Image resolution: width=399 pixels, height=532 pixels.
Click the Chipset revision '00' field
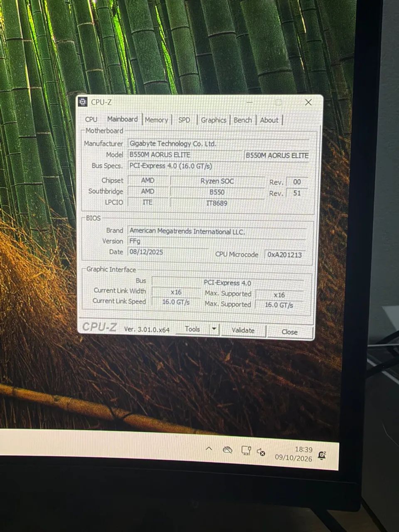coord(297,182)
